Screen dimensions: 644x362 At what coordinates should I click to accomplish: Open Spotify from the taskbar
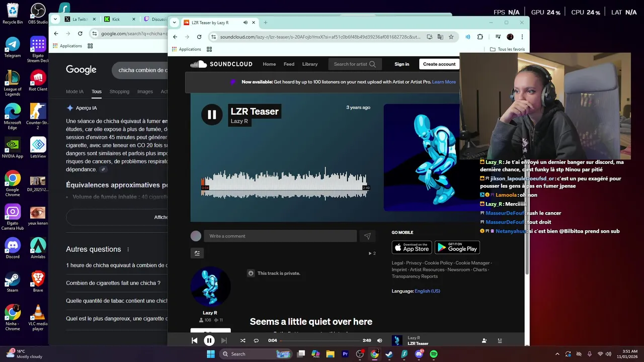coord(434,354)
